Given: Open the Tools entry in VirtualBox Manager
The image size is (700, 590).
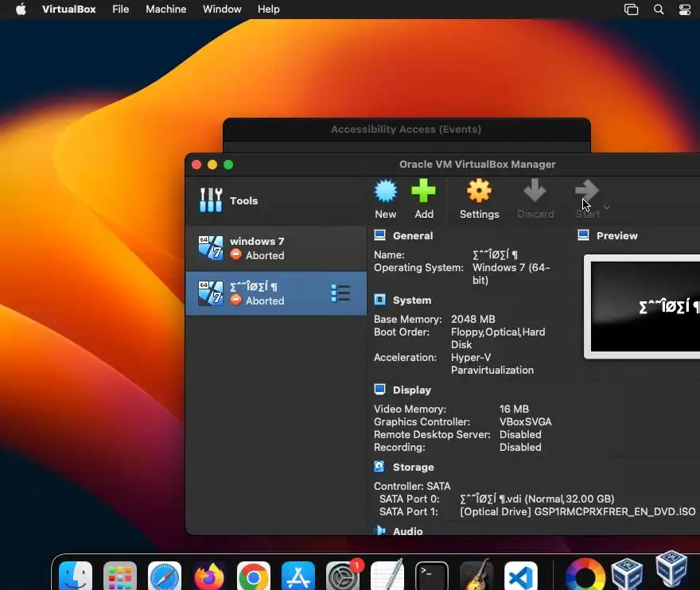Looking at the screenshot, I should coord(275,200).
